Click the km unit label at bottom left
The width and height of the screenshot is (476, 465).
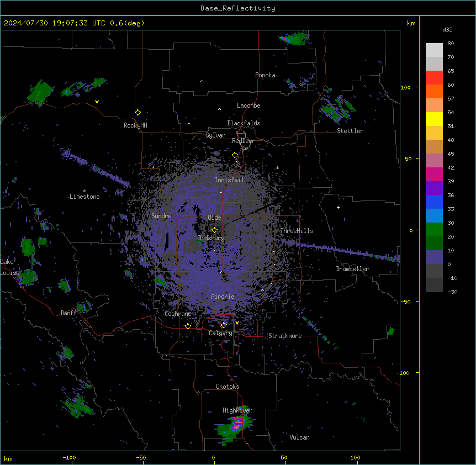[x=8, y=458]
